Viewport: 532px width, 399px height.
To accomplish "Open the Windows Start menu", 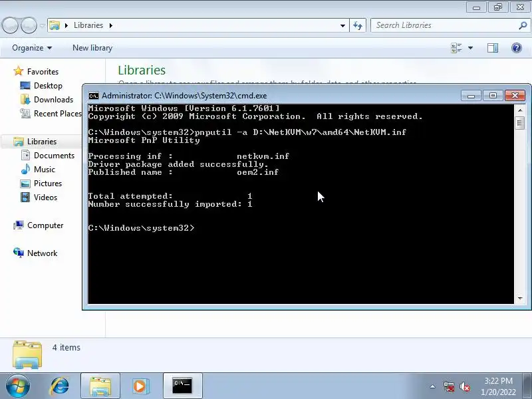I will 18,386.
